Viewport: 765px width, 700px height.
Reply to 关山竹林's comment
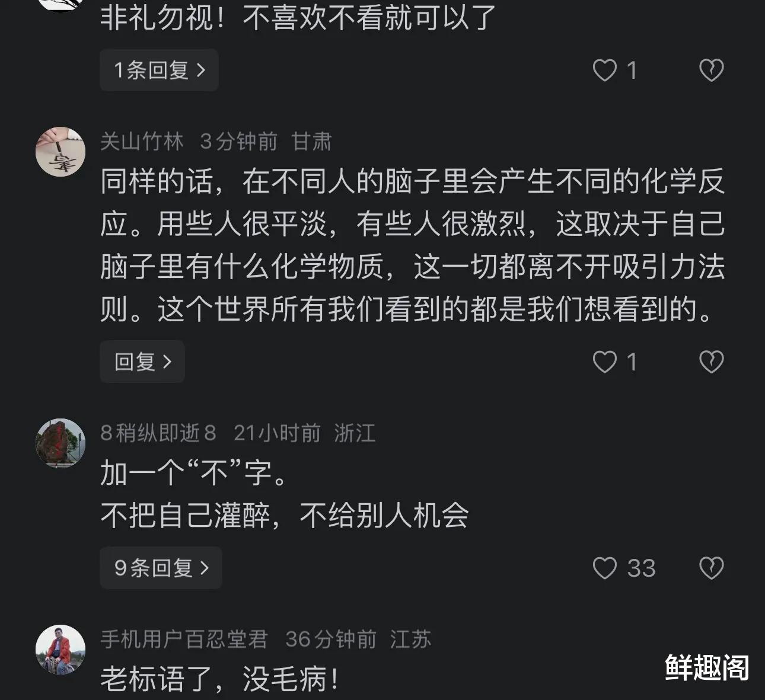142,362
